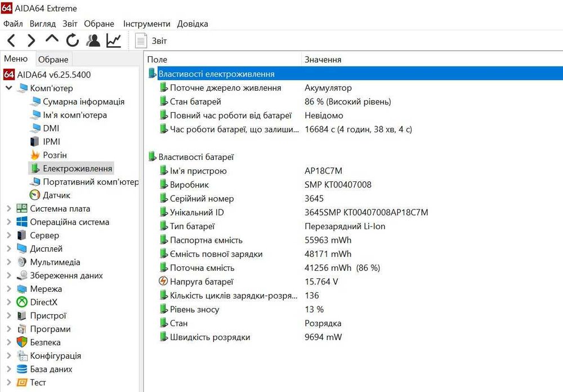Select Ім'я комп'ютера in the tree
563x392 pixels.
pyautogui.click(x=75, y=115)
